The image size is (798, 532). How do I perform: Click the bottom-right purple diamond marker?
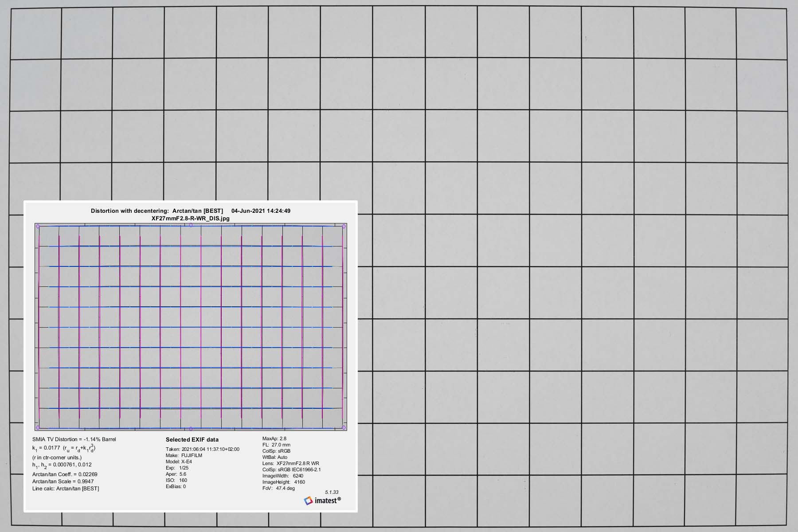click(x=344, y=428)
